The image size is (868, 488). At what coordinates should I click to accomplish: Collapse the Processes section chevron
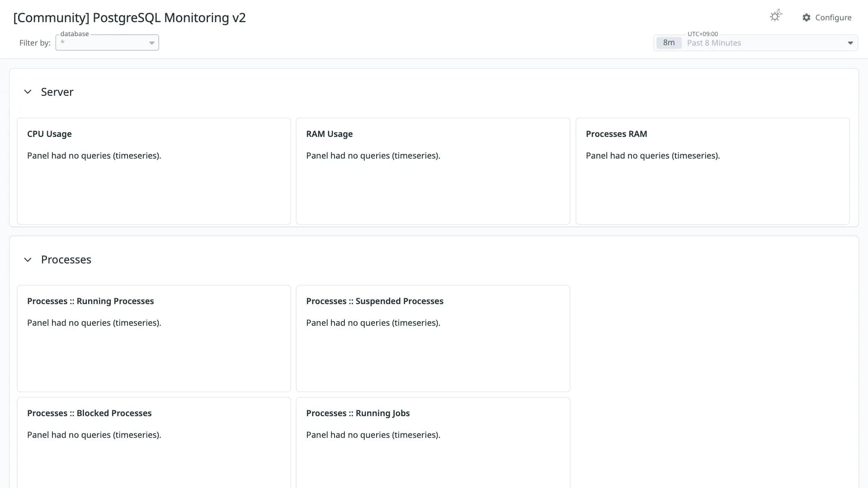[28, 260]
